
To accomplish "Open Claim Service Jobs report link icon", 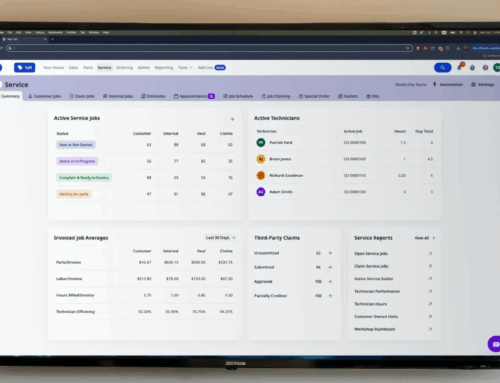I will 430,266.
